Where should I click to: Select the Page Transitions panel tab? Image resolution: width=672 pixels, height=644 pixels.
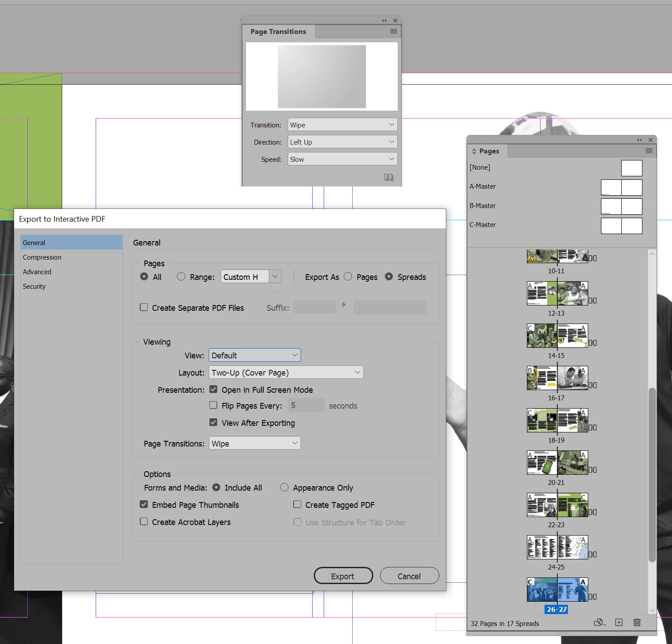[278, 32]
